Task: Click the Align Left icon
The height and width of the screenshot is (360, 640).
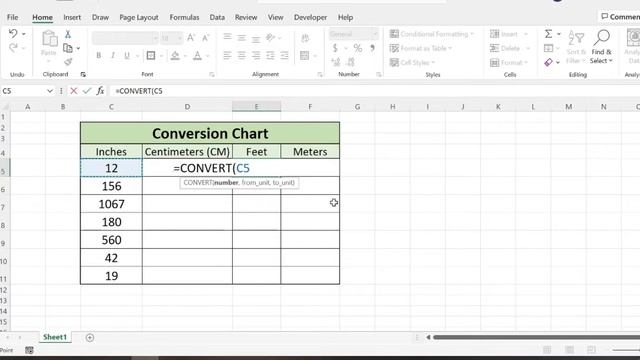Action: (x=227, y=56)
